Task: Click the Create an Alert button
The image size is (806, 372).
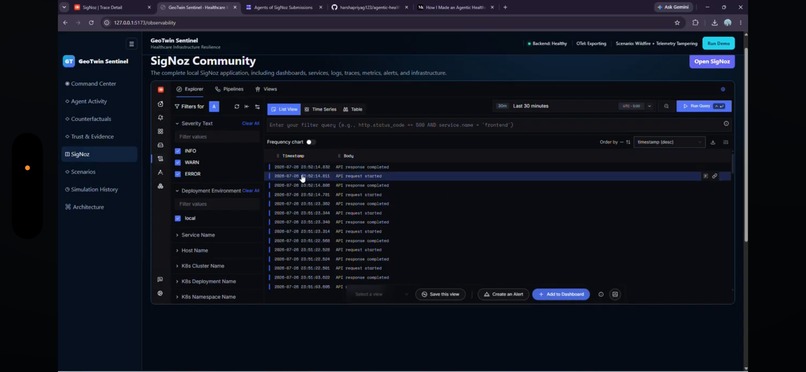Action: pyautogui.click(x=503, y=294)
